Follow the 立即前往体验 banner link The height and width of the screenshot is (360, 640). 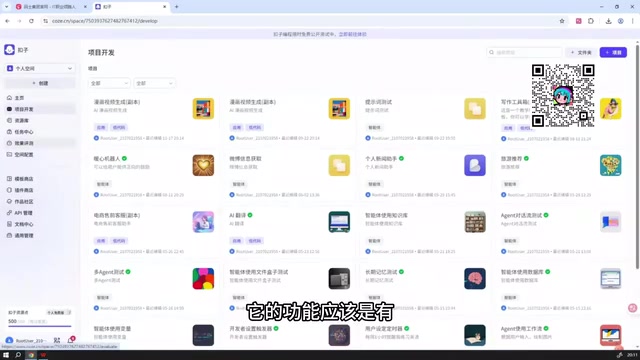point(353,34)
